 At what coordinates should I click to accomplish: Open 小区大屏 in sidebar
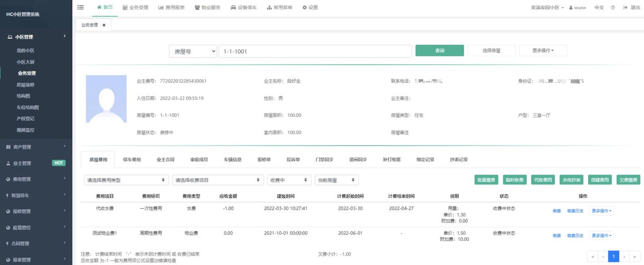click(x=25, y=62)
